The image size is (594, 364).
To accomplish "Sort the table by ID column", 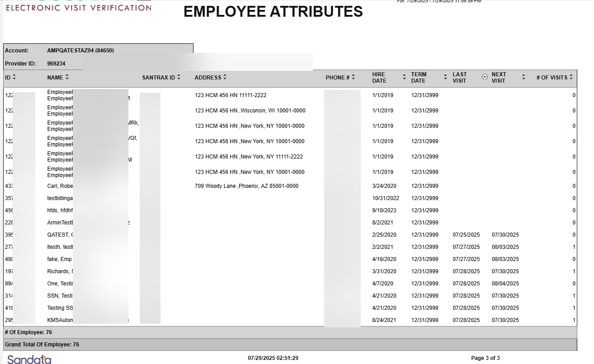I will [x=14, y=77].
